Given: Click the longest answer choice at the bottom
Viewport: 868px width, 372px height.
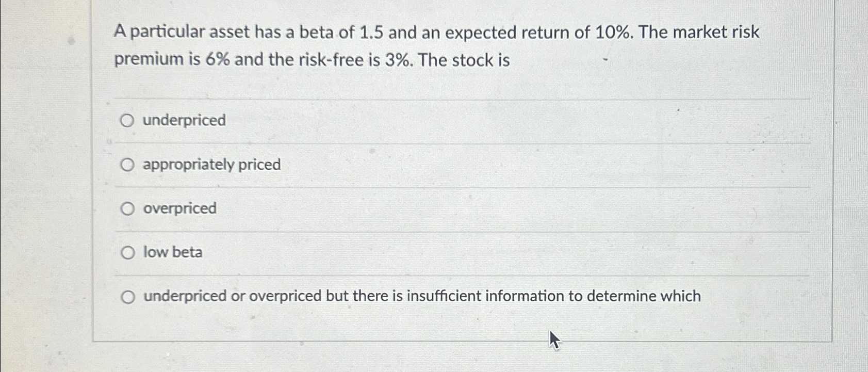Looking at the screenshot, I should pyautogui.click(x=422, y=296).
